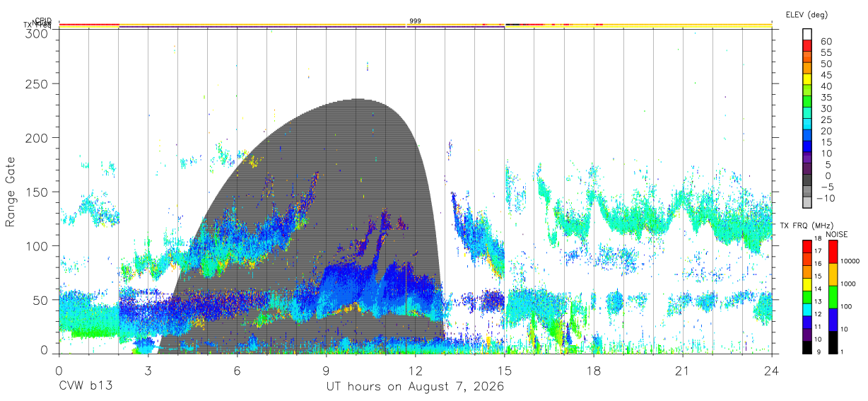The image size is (868, 401).
Task: Click the -10 label on ELEV scale
Action: [x=826, y=198]
